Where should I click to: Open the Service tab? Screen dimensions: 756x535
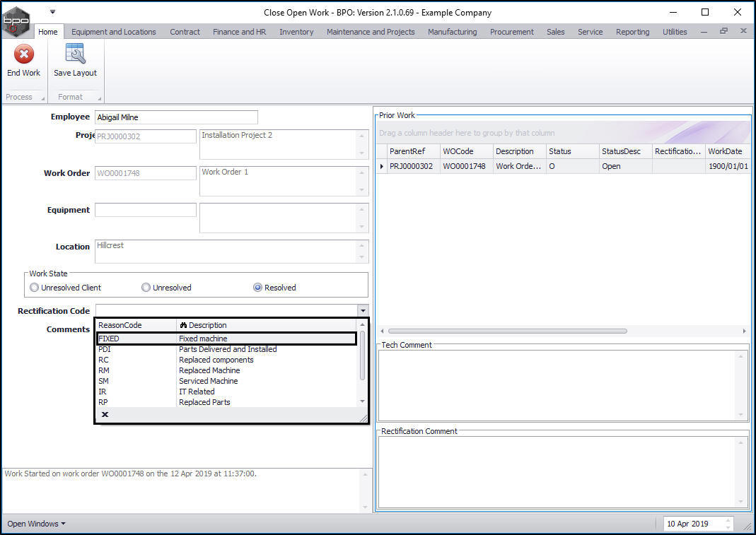coord(590,32)
